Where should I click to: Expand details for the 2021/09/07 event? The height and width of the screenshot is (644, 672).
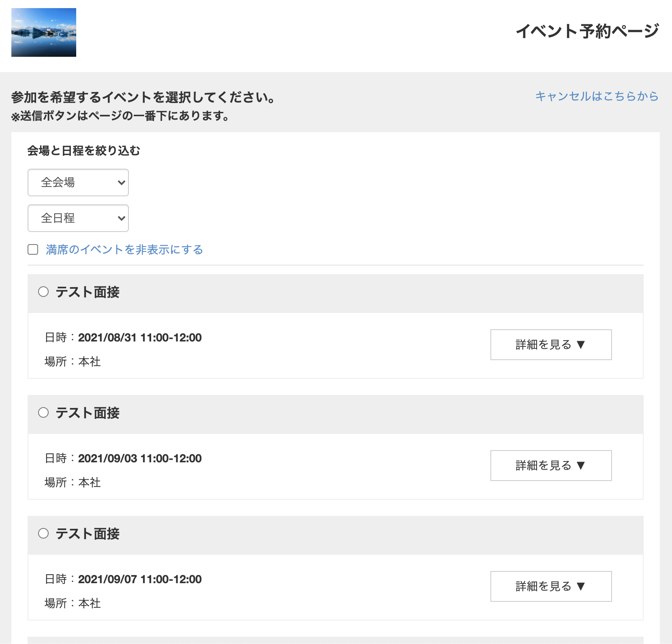pyautogui.click(x=550, y=586)
